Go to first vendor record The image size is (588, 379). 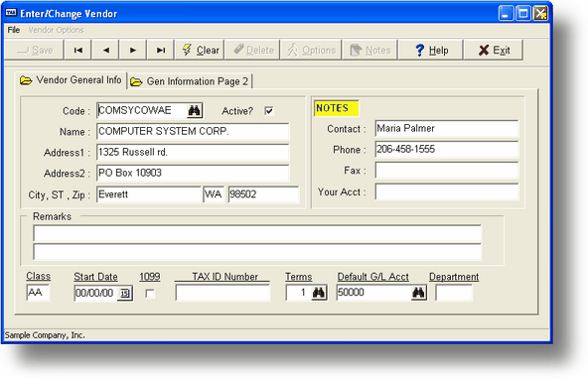(78, 50)
